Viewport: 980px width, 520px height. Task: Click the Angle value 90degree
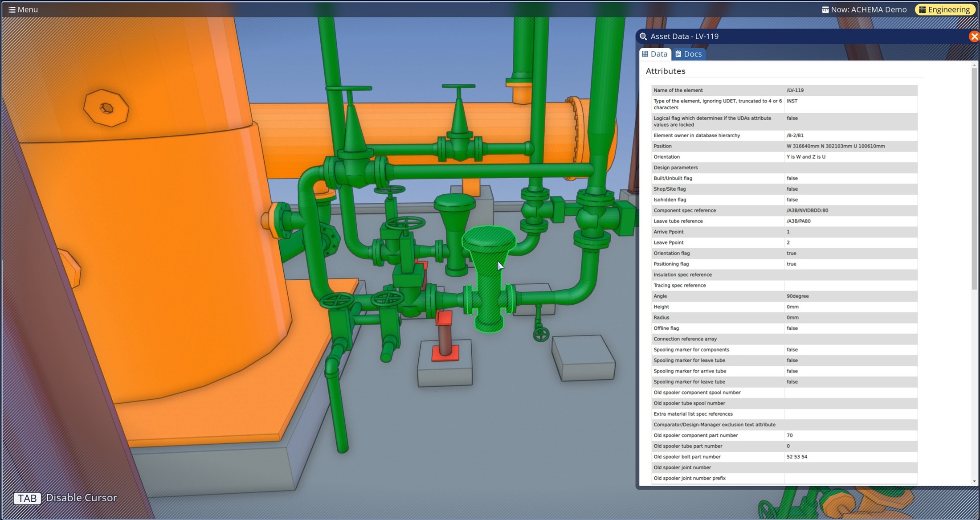tap(797, 296)
